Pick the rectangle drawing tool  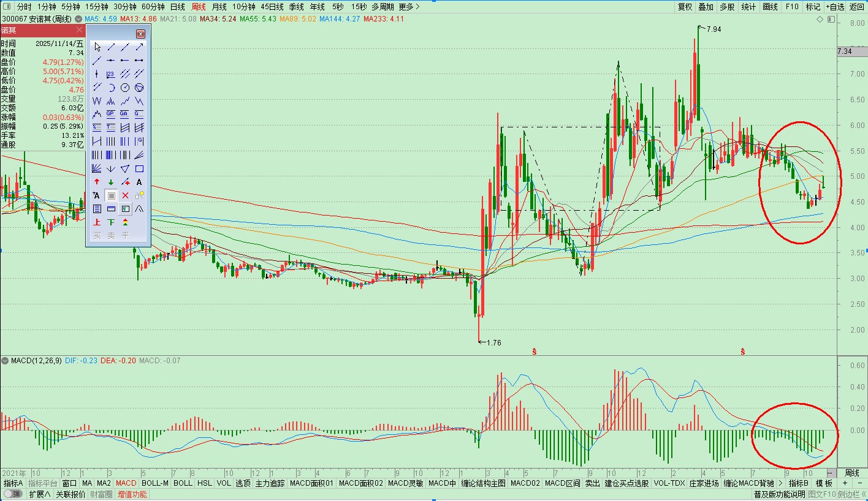pos(139,169)
